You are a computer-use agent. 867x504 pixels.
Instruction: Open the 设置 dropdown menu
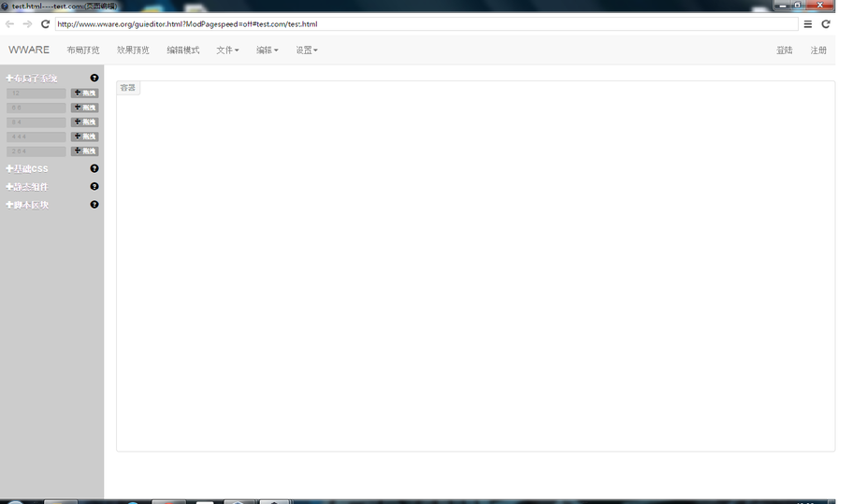[x=307, y=50]
